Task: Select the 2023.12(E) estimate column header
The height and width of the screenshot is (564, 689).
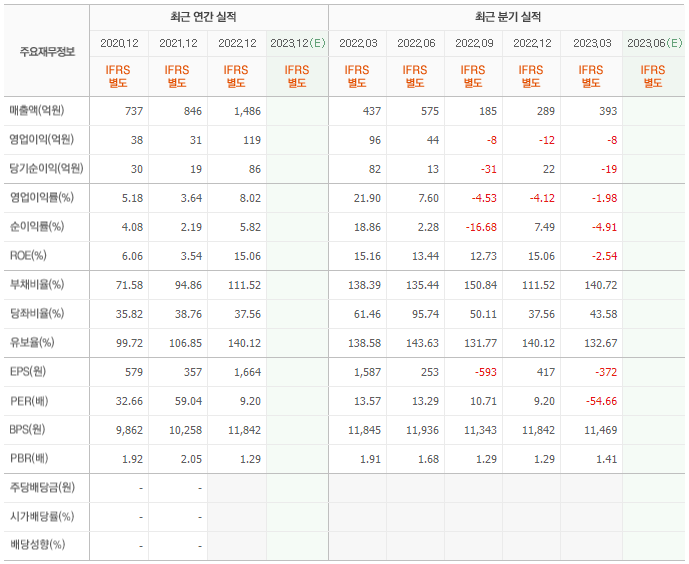Action: pos(297,43)
